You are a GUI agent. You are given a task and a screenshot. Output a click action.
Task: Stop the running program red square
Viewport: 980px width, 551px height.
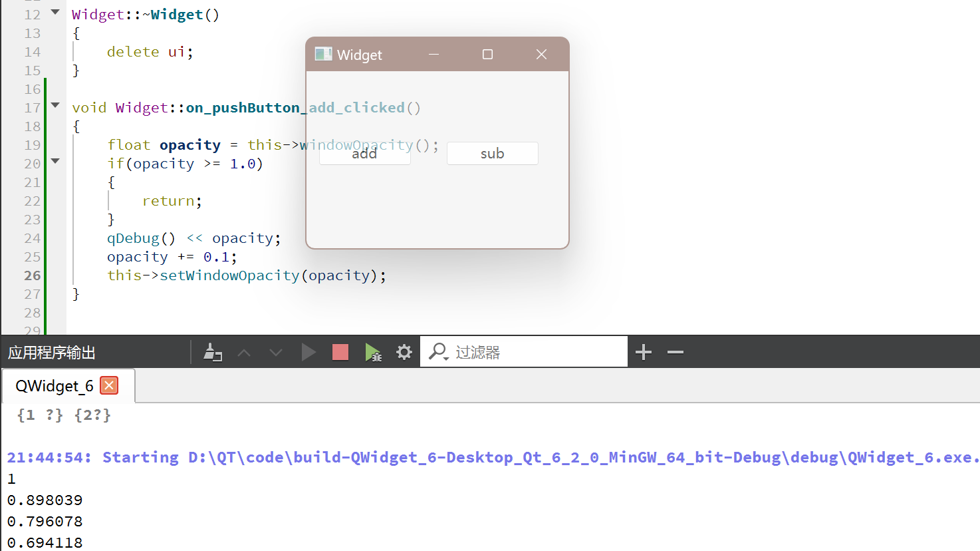340,352
